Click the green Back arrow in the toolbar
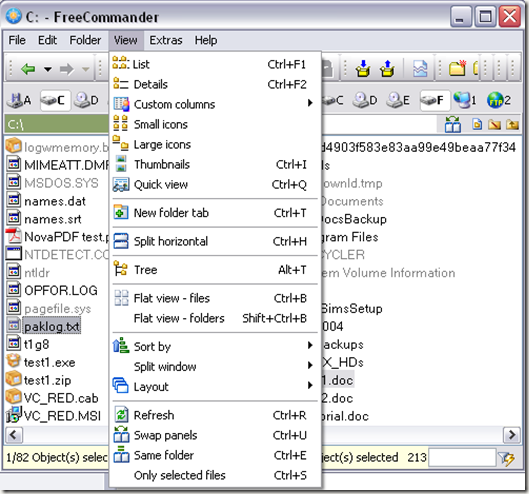The height and width of the screenshot is (494, 529). [28, 69]
